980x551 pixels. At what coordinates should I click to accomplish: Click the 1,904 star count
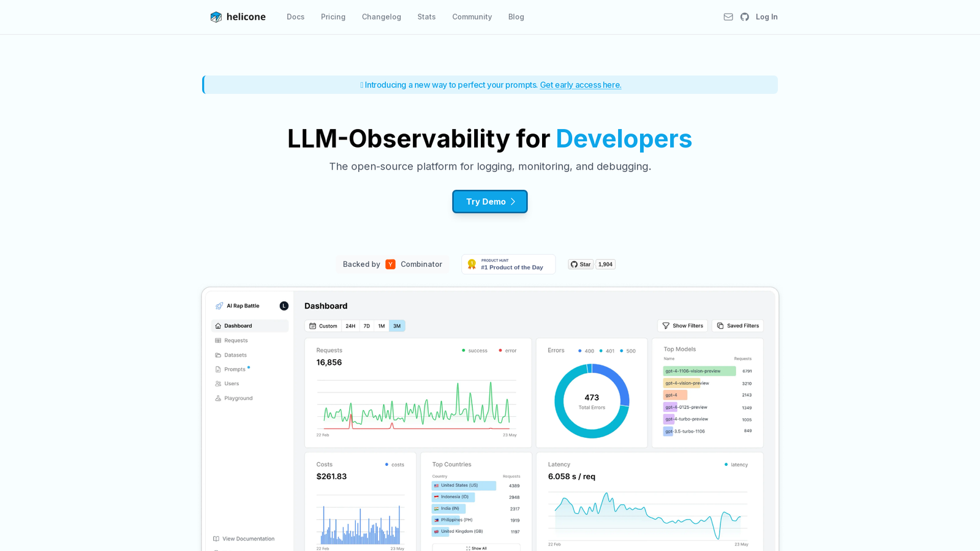coord(605,264)
